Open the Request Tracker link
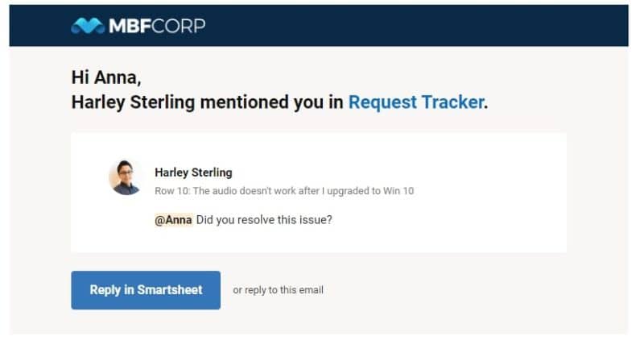The image size is (644, 353). [x=416, y=102]
